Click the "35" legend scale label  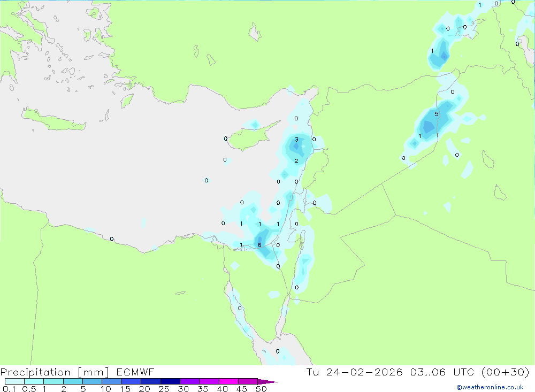tap(203, 389)
